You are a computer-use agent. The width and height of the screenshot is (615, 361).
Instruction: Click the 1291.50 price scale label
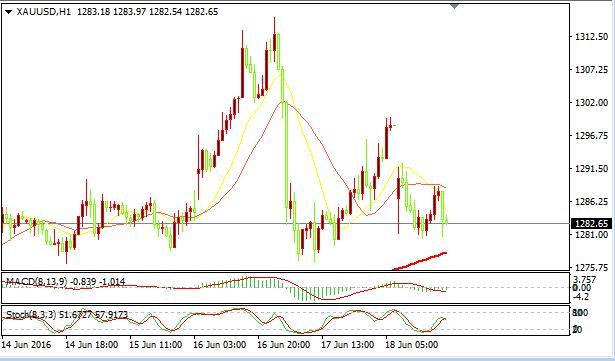coord(591,168)
